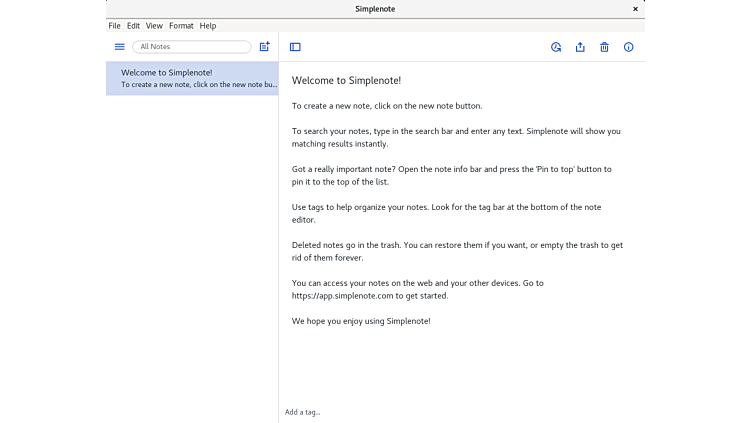752x423 pixels.
Task: Open the File menu
Action: [x=114, y=26]
